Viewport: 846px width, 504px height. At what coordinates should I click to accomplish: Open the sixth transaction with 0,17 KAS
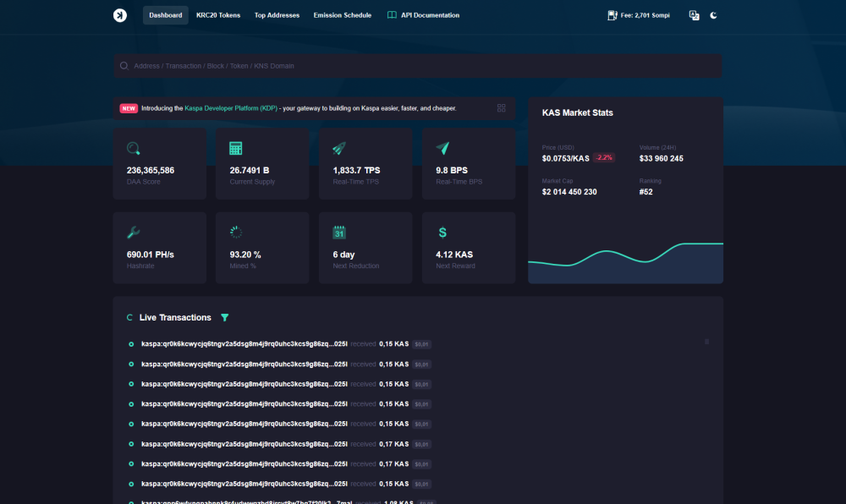tap(244, 444)
